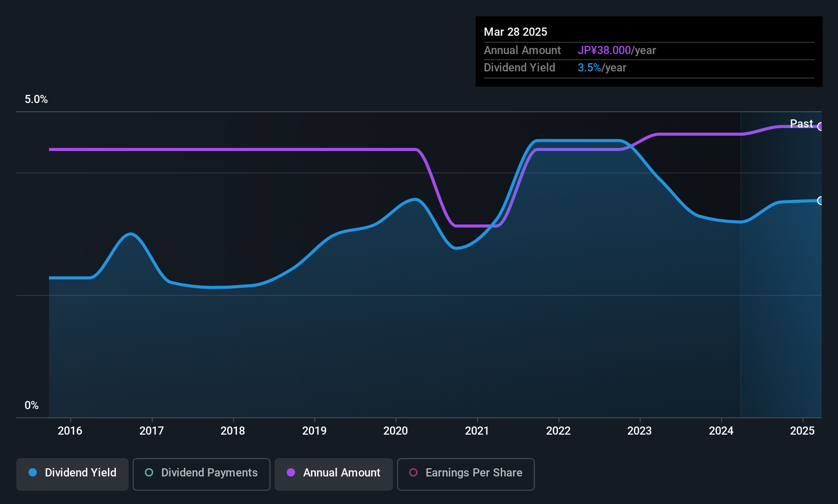The image size is (838, 504).
Task: Click the 2025 x-axis label
Action: click(802, 431)
